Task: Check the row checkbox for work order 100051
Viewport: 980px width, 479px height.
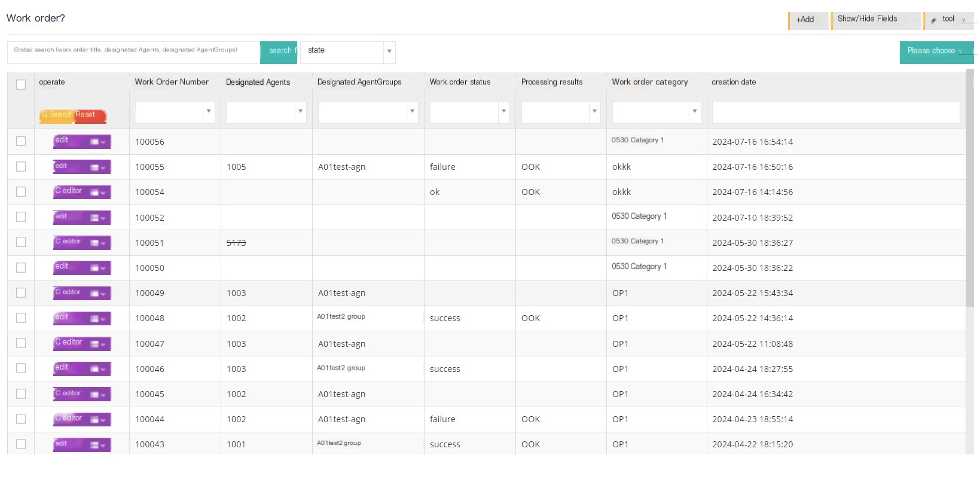Action: coord(21,242)
